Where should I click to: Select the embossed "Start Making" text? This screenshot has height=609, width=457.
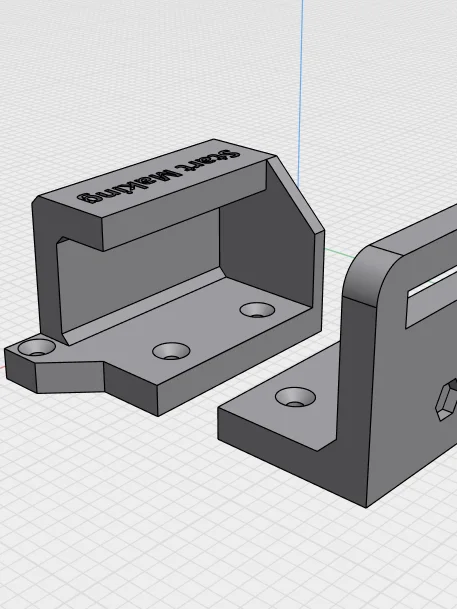158,176
